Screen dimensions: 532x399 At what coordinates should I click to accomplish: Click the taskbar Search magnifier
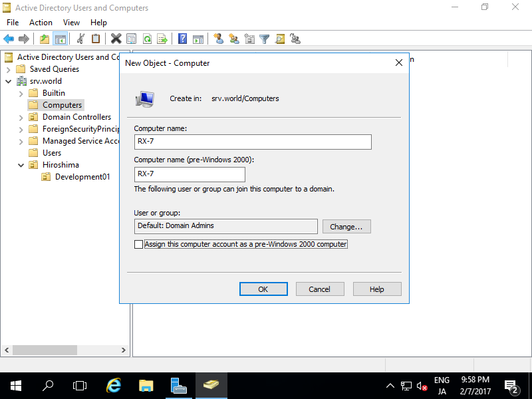click(48, 386)
